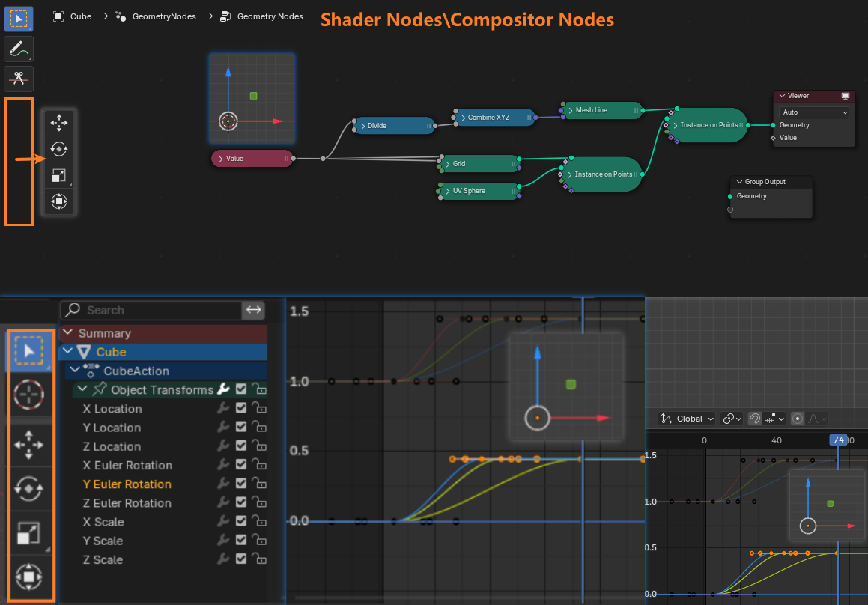
Task: Choose the Links Cut scissors tool
Action: pyautogui.click(x=19, y=78)
